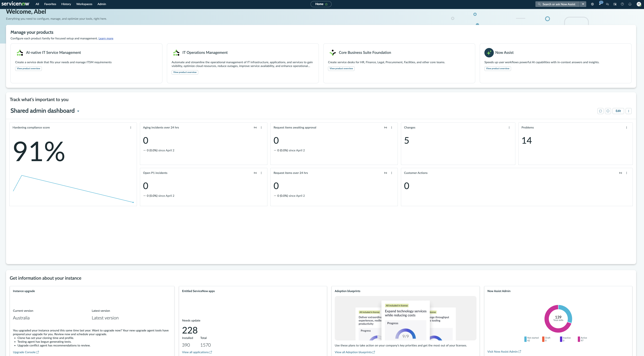Open Aging incidents over 24 hrs widget menu
The image size is (644, 356).
(261, 128)
